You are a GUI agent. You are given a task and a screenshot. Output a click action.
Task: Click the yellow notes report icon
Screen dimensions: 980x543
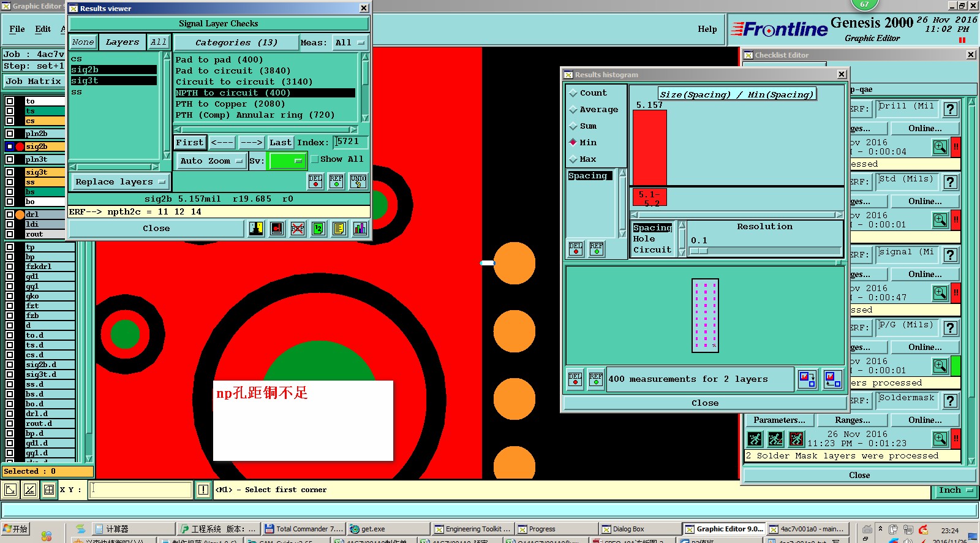pyautogui.click(x=339, y=229)
